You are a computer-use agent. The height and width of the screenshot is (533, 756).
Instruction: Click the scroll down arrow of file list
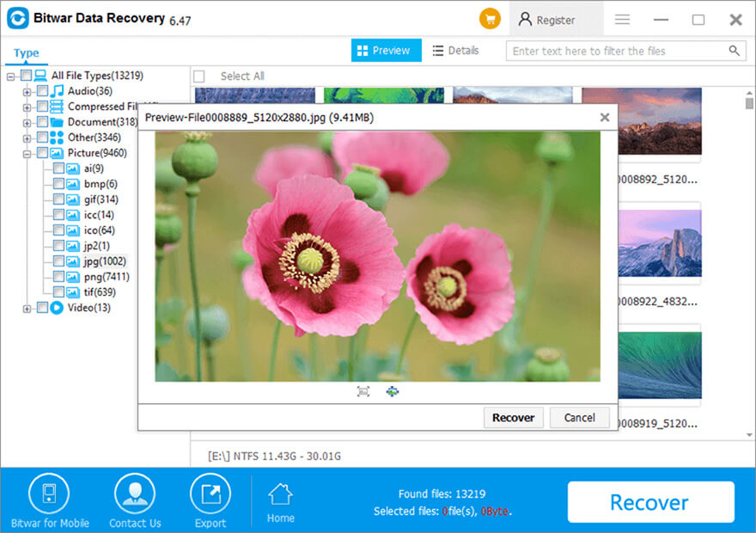click(749, 435)
